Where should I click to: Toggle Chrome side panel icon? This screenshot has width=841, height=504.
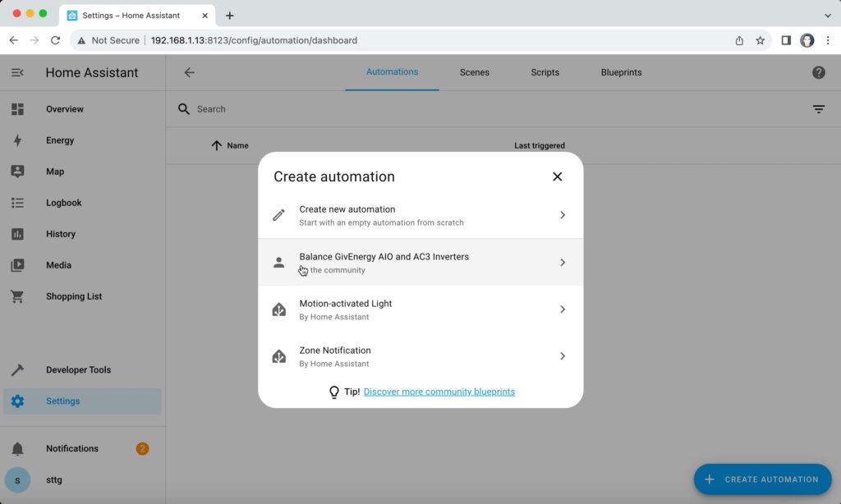pyautogui.click(x=786, y=40)
